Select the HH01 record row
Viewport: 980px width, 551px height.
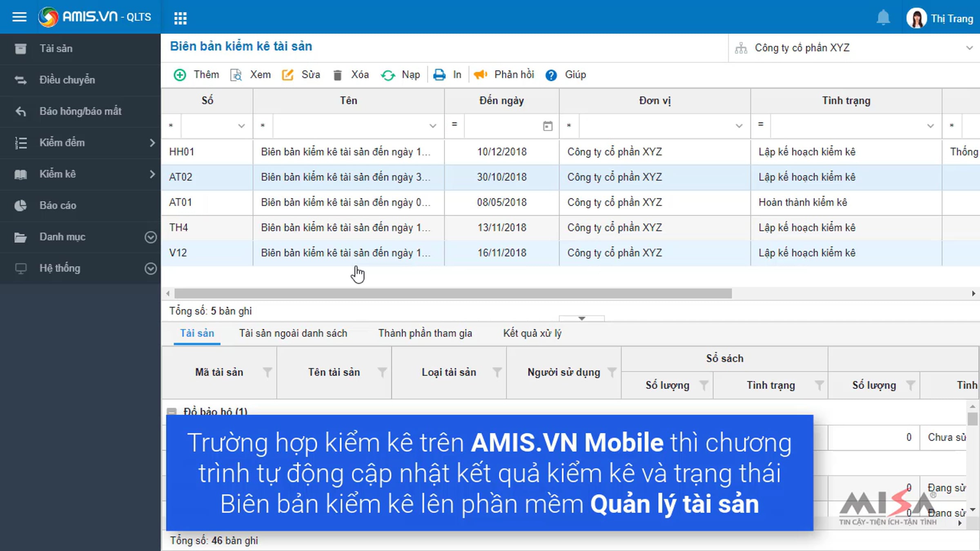[x=570, y=152]
